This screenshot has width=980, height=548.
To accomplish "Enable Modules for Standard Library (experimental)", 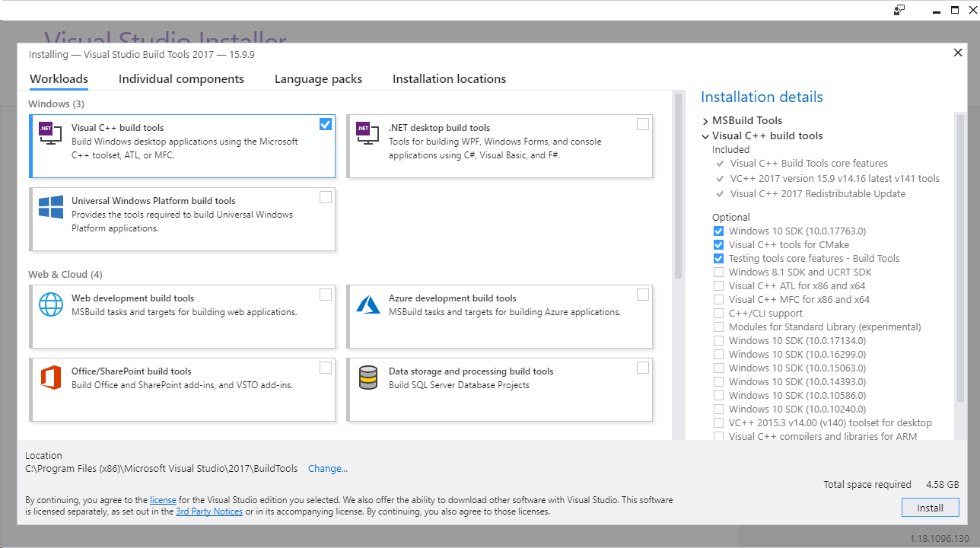I will tap(718, 327).
